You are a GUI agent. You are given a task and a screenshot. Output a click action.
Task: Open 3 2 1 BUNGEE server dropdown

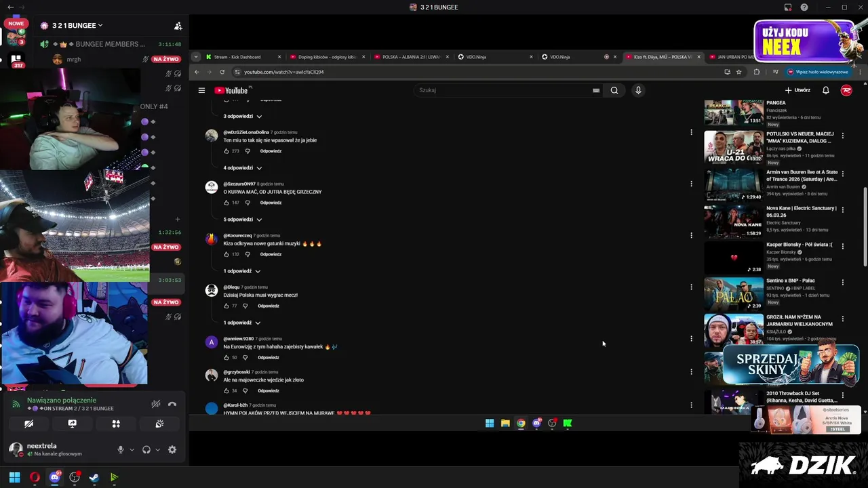(72, 26)
